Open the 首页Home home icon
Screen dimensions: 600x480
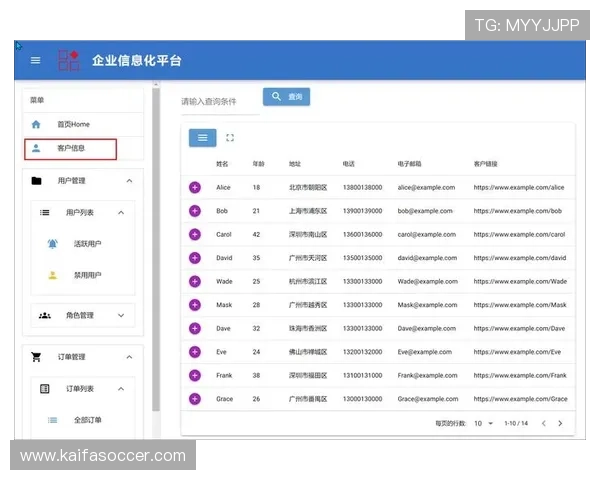coord(36,124)
